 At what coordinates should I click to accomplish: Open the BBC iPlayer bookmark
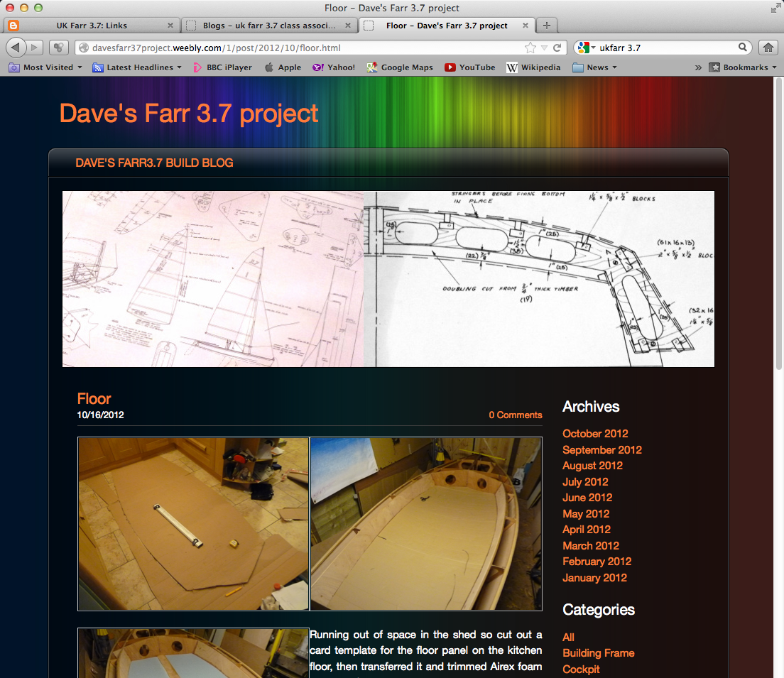point(222,67)
